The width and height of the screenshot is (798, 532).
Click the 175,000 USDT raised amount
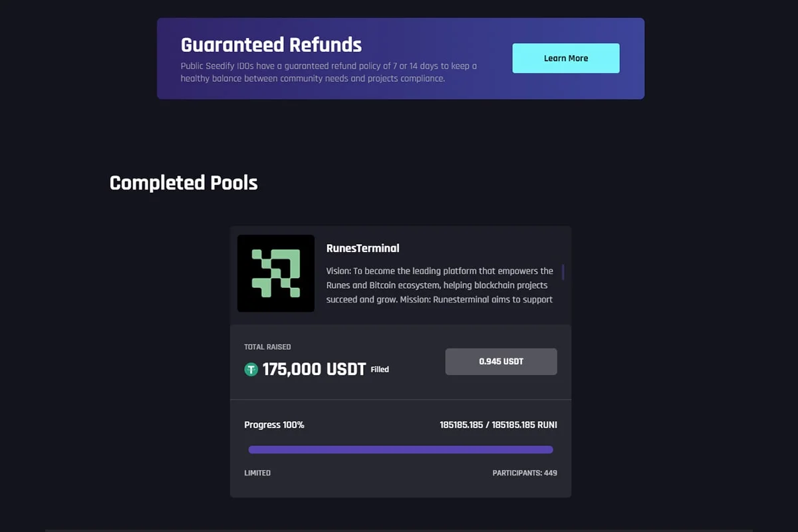pos(314,369)
